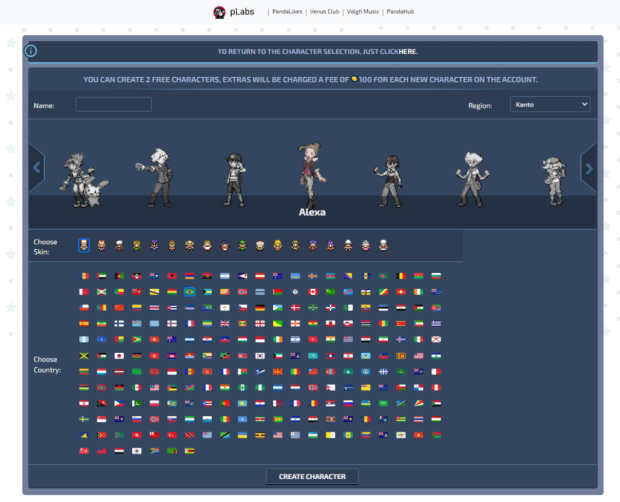Select the capped trainer in striped shirt
The height and width of the screenshot is (502, 620).
pos(234,180)
